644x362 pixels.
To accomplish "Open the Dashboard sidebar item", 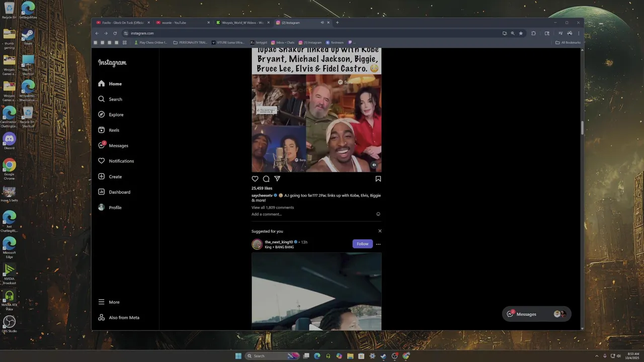I will [114, 192].
